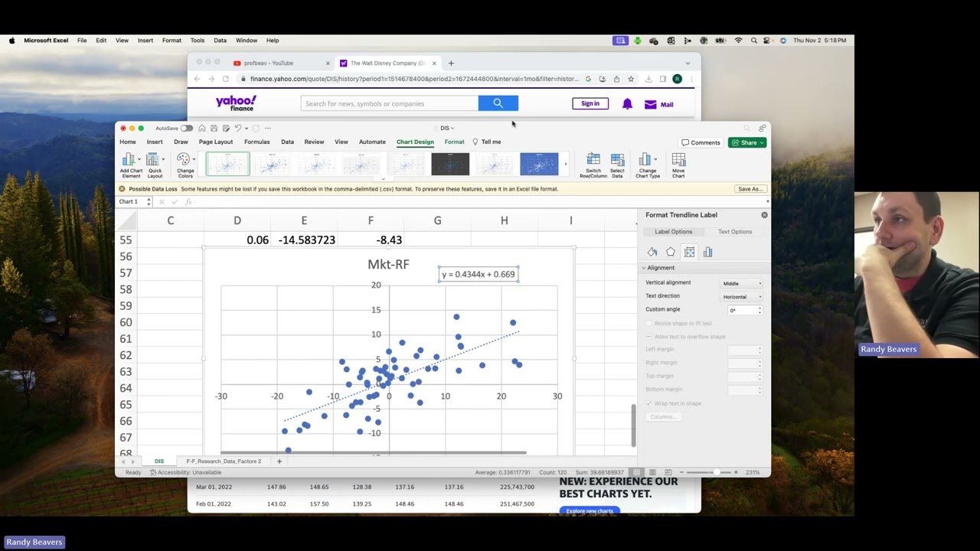The height and width of the screenshot is (551, 980).
Task: Toggle the AutoSave switch
Action: tap(187, 128)
